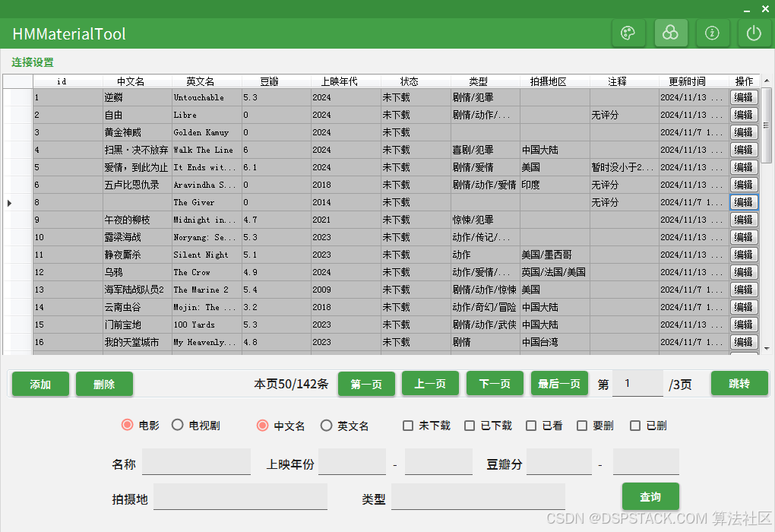This screenshot has height=532, width=775.
Task: Click the green 删除 button
Action: 104,384
